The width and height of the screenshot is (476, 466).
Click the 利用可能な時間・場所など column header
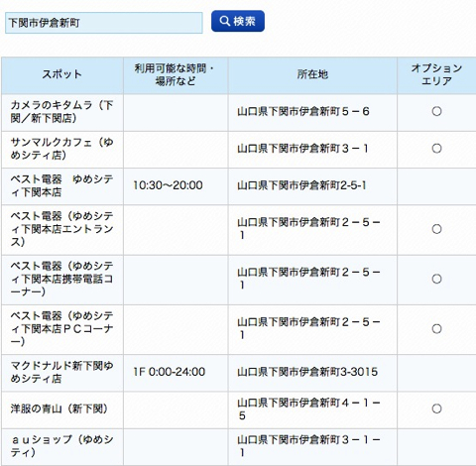coord(175,74)
